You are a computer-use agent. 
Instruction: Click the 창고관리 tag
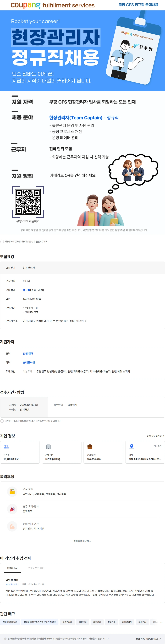click(x=112, y=622)
